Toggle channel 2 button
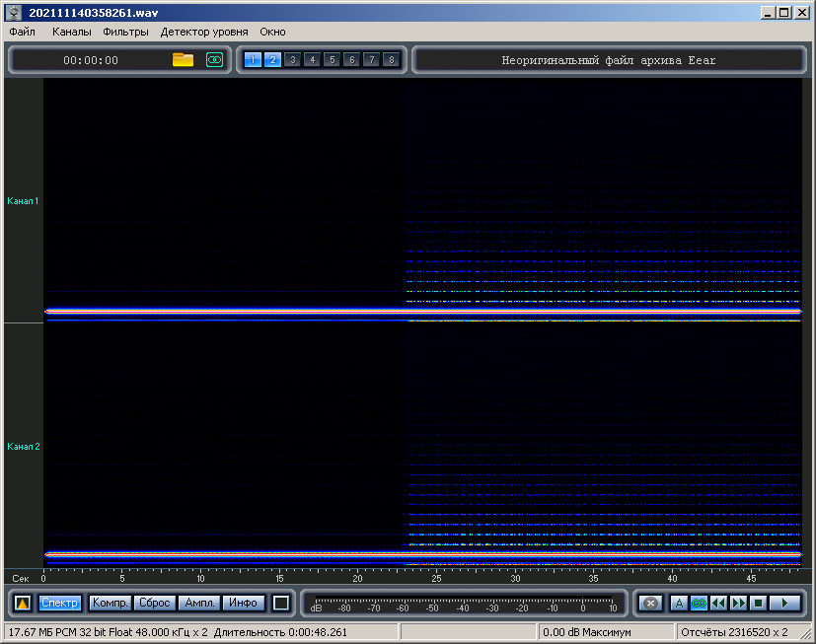The image size is (816, 644). tap(272, 60)
